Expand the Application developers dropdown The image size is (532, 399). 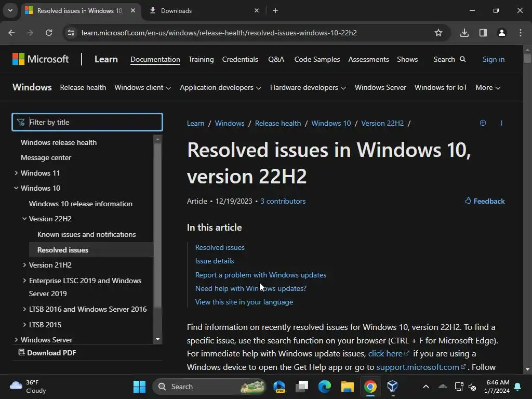(x=220, y=87)
